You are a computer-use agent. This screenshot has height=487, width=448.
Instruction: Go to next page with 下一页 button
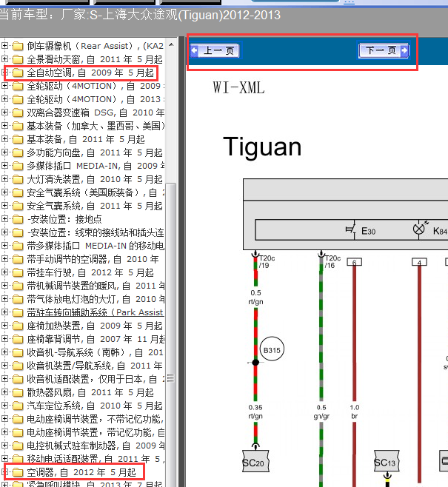click(x=384, y=50)
